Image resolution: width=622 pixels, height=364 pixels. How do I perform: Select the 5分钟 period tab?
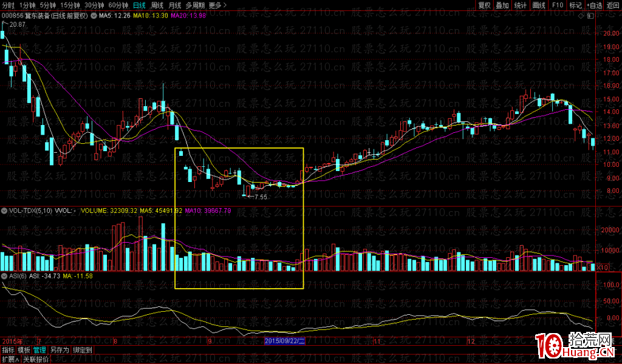point(47,5)
